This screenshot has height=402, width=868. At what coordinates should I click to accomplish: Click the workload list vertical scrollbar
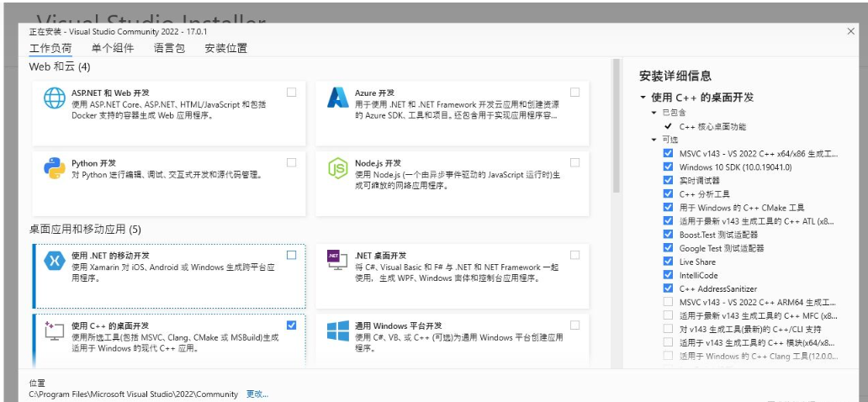click(x=616, y=126)
